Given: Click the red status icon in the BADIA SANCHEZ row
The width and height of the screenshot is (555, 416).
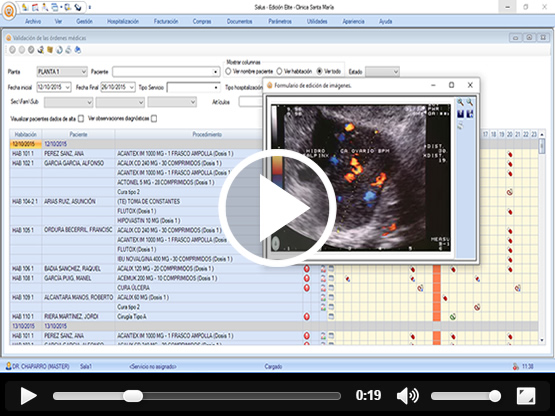Looking at the screenshot, I should (307, 269).
